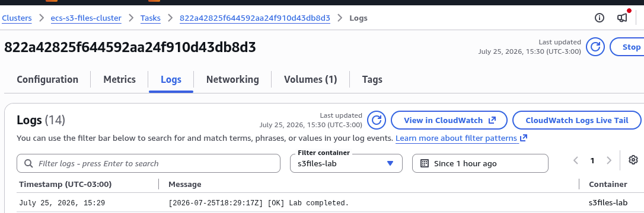The image size is (644, 213).
Task: Click the calendar icon in time range
Action: coord(425,163)
